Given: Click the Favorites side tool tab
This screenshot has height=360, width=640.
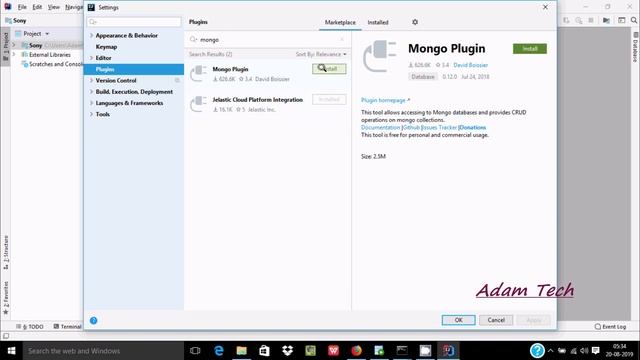Looking at the screenshot, I should tap(6, 298).
